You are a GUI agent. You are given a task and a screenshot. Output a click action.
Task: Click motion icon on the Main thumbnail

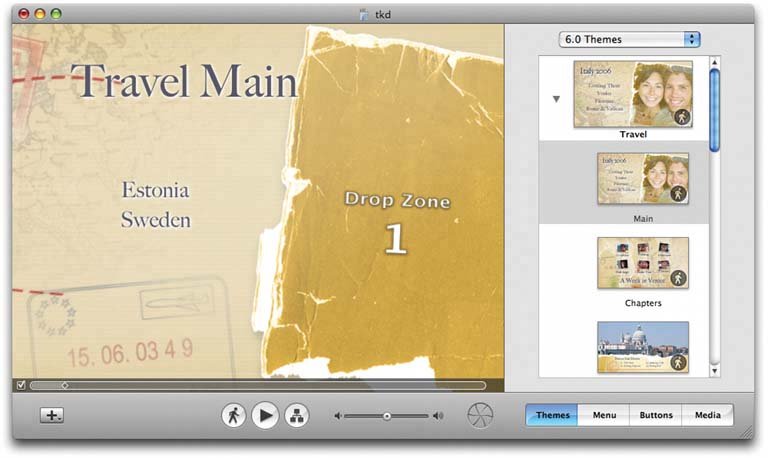click(678, 194)
